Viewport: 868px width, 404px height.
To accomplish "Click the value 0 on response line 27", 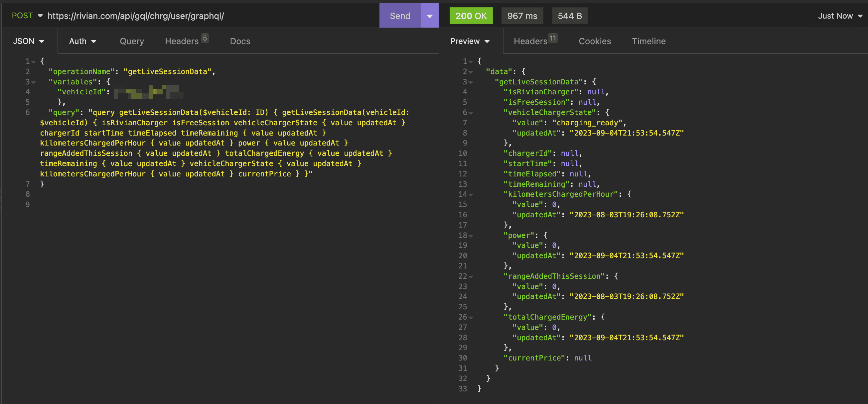I will pos(554,327).
